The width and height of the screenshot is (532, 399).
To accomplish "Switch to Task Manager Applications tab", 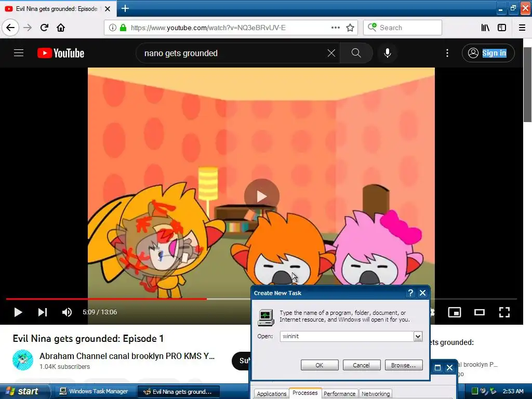I will click(271, 394).
